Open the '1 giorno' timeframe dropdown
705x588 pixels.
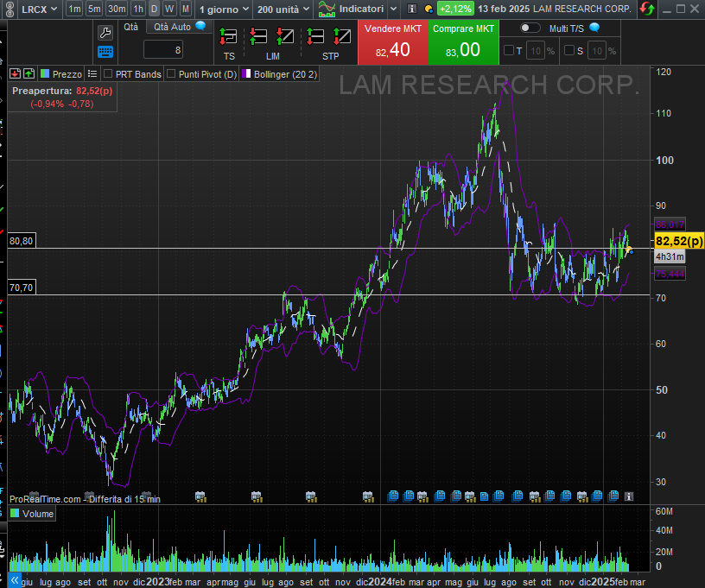224,9
